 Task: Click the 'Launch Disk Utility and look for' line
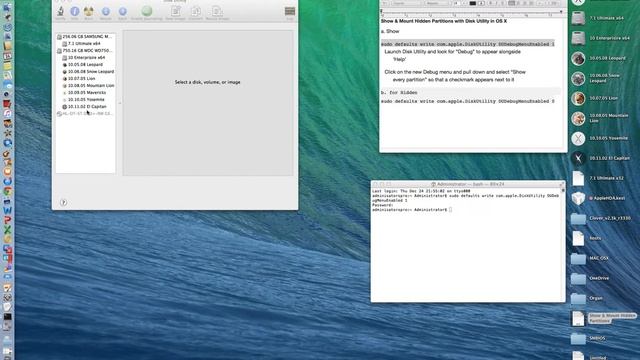pos(452,52)
